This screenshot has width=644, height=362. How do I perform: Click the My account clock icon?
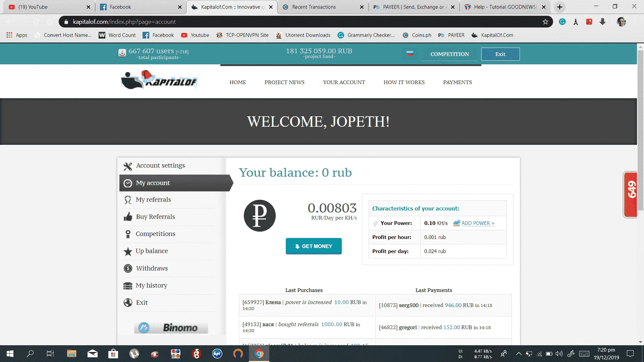click(128, 183)
